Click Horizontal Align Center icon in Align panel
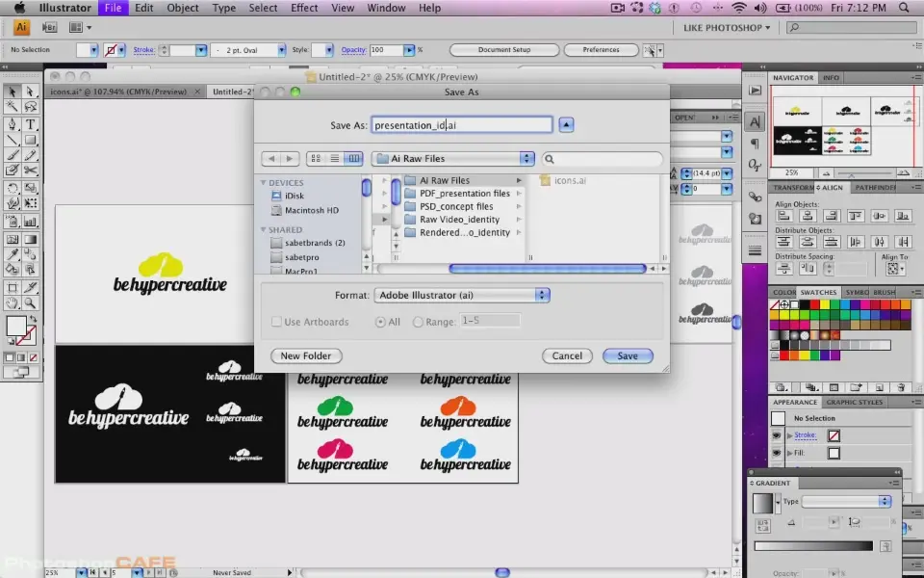This screenshot has height=578, width=924. [808, 216]
